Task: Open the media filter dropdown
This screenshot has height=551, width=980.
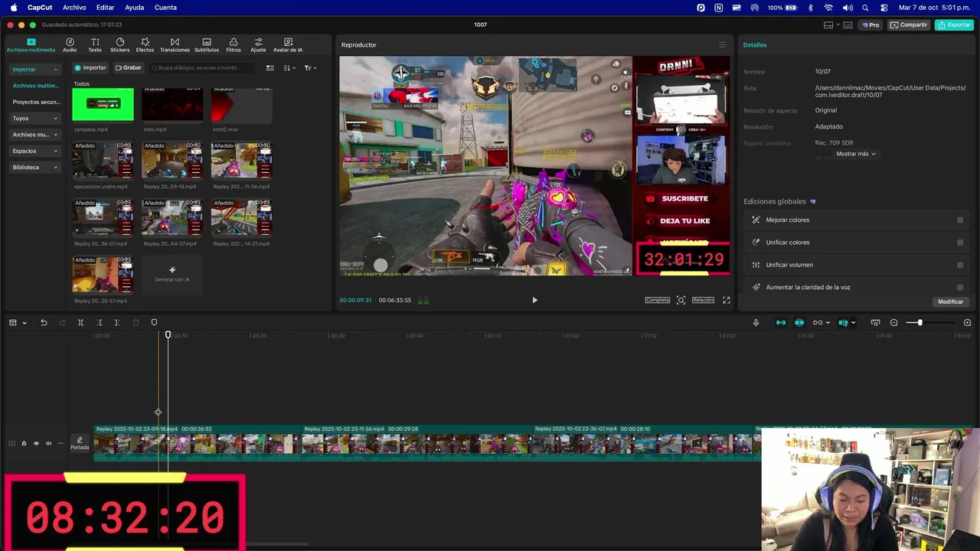Action: tap(309, 68)
